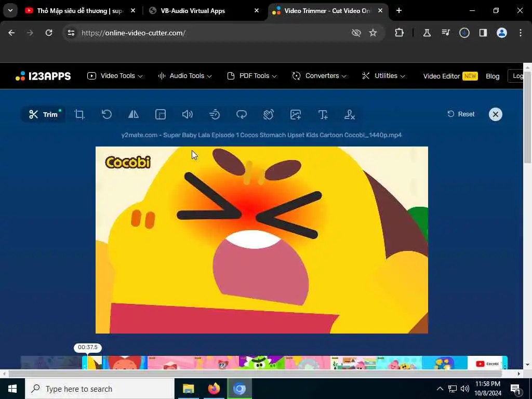Bookmark this page with star icon
Viewport: 532px width, 399px height.
pos(373,33)
